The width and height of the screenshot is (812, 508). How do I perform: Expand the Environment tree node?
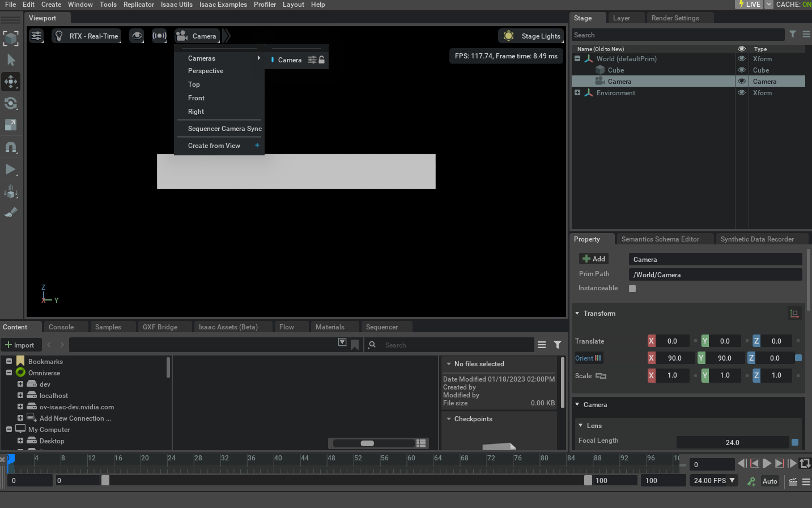(x=577, y=92)
